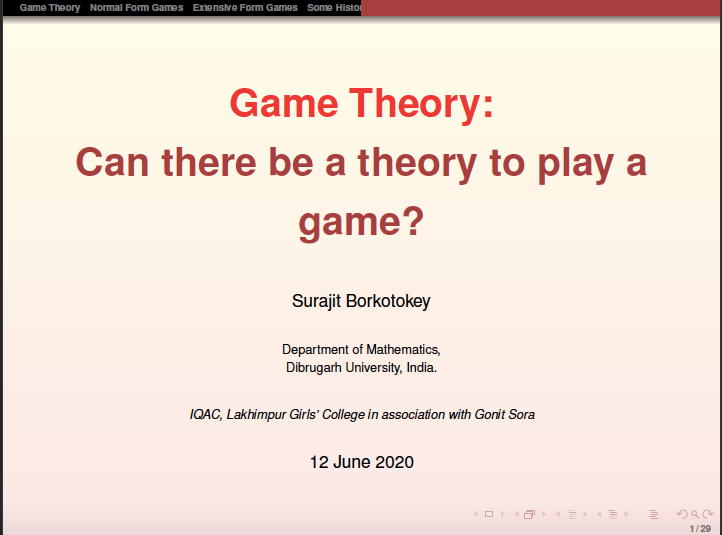722x535 pixels.
Task: Open the Game Theory section
Action: click(x=50, y=8)
